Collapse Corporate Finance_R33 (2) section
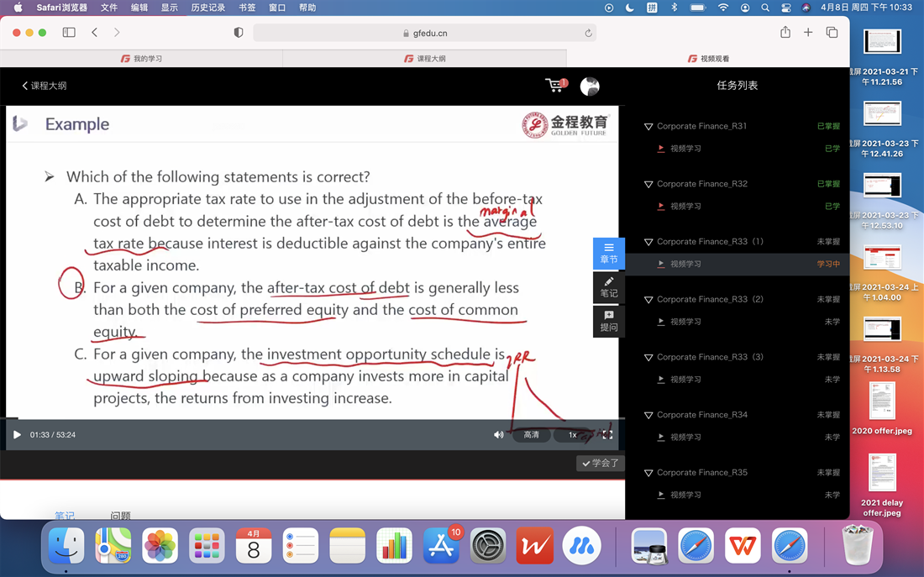924x577 pixels. click(x=648, y=300)
